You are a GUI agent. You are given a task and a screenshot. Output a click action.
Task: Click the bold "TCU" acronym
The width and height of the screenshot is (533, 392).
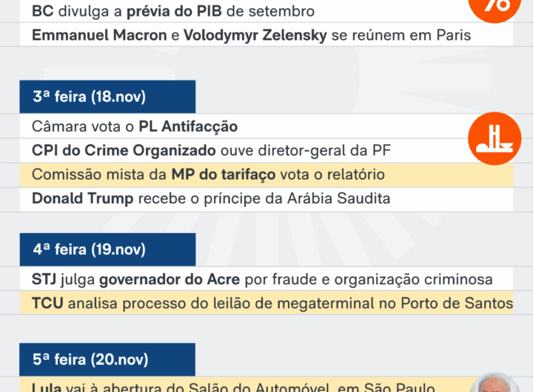49,303
